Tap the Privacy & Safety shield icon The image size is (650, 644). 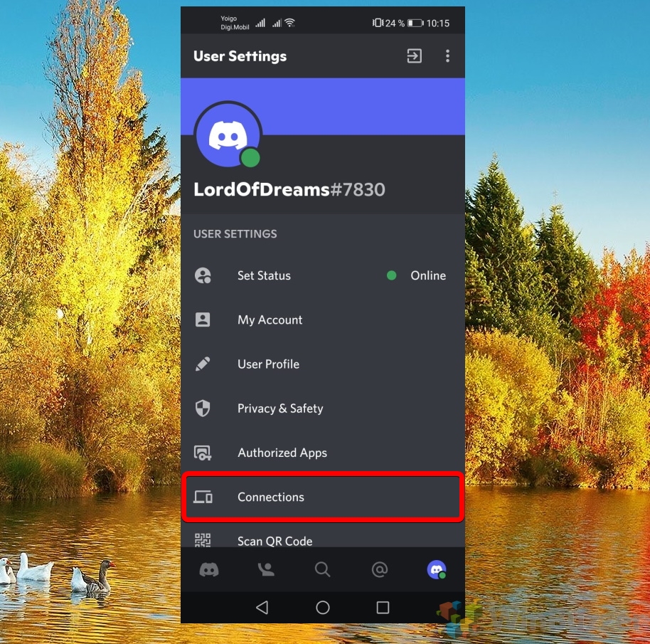203,408
